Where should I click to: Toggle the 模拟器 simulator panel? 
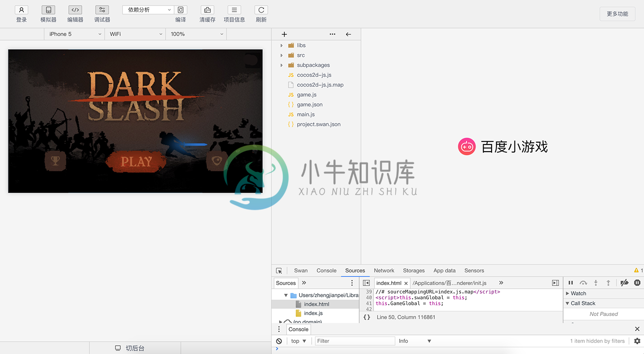pos(48,10)
